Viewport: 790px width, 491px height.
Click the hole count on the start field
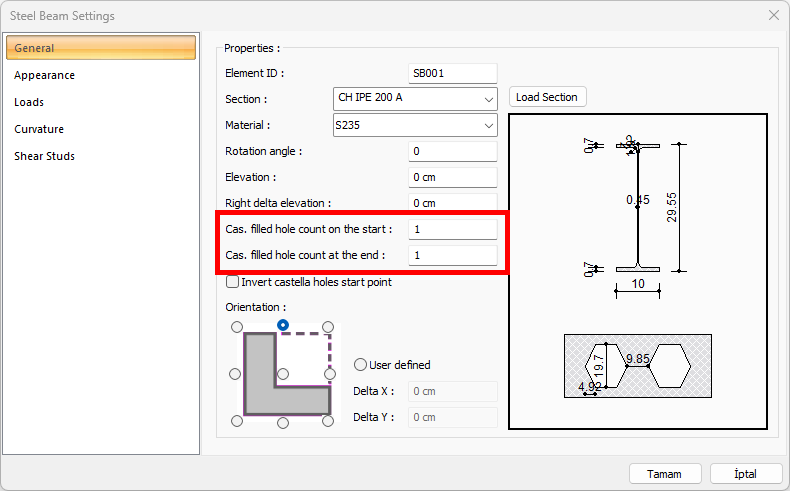[x=452, y=229]
